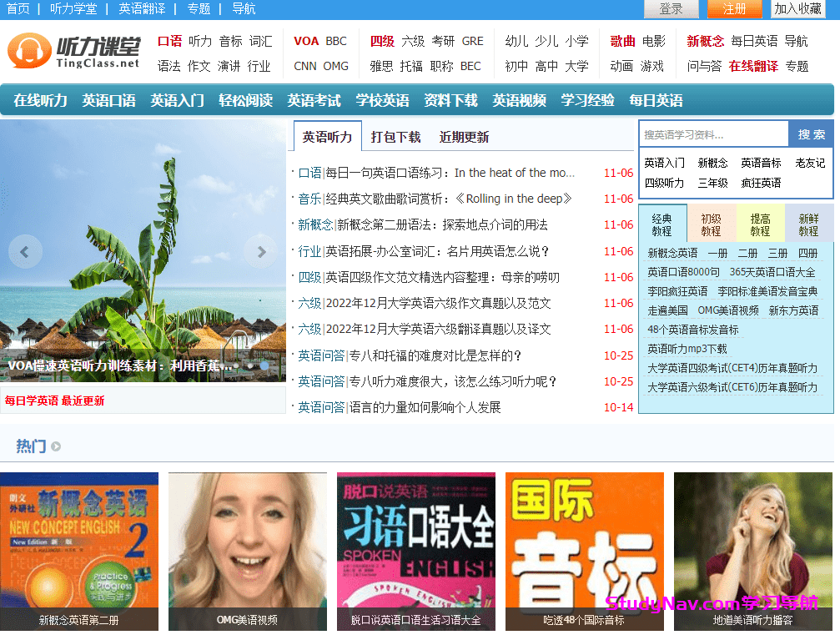Open 英语考试 in the navigation bar

coord(314,100)
